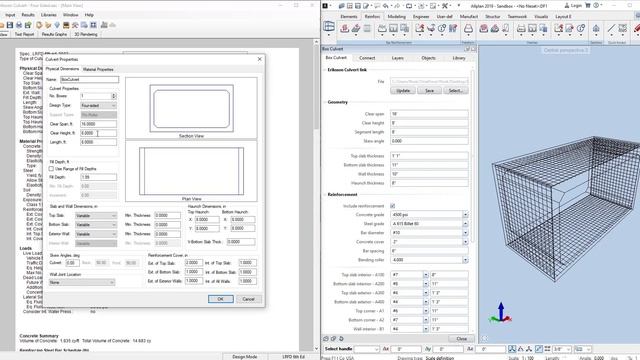Click No. Boxes stepper arrows

point(114,96)
